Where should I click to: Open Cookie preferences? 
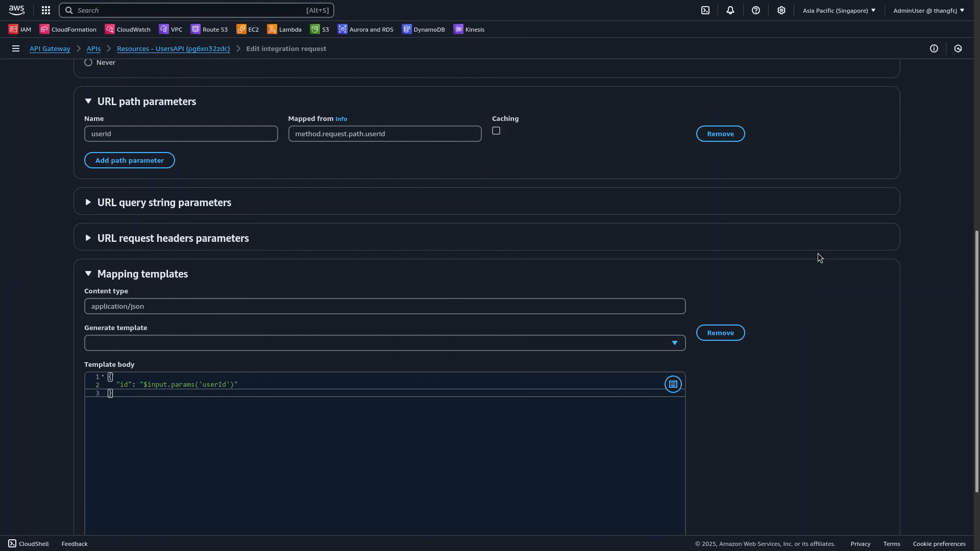tap(939, 543)
